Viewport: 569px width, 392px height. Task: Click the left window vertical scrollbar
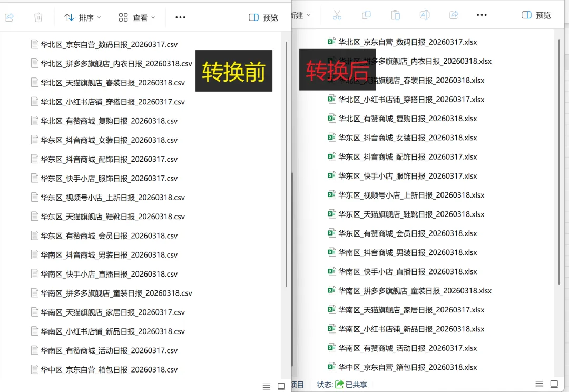286,164
